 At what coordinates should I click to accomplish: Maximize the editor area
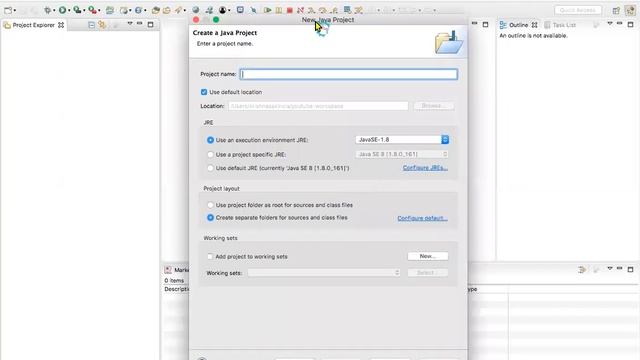[x=485, y=24]
